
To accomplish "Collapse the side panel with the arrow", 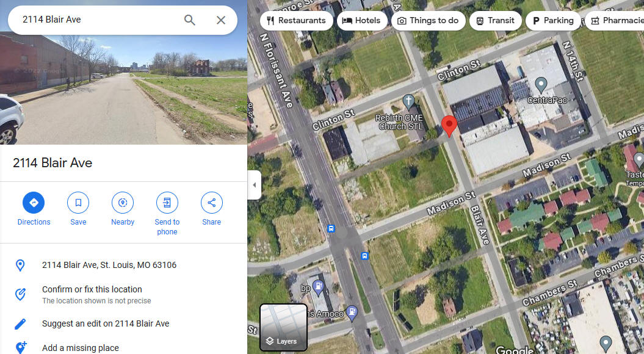I will (254, 185).
